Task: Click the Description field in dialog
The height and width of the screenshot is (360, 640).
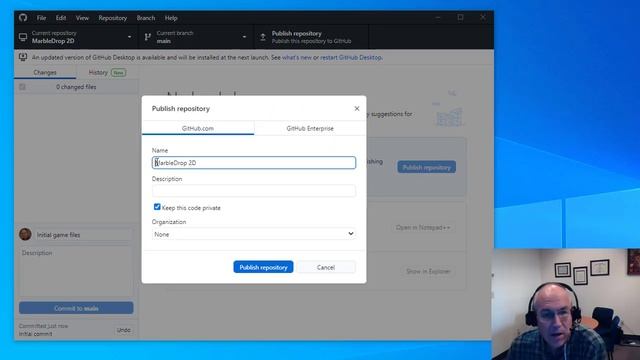Action: click(254, 191)
